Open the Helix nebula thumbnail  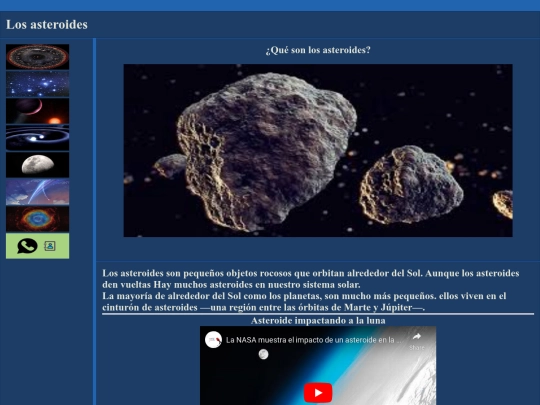pyautogui.click(x=38, y=219)
